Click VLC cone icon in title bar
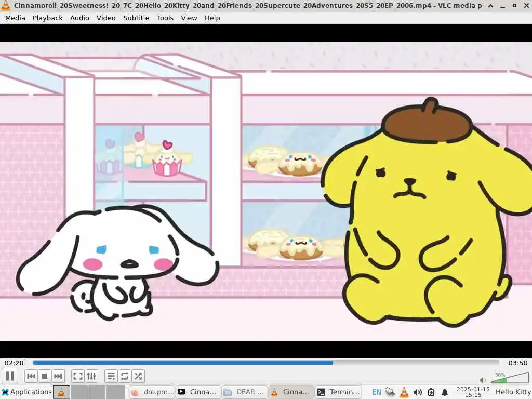This screenshot has height=399, width=532. pyautogui.click(x=5, y=5)
